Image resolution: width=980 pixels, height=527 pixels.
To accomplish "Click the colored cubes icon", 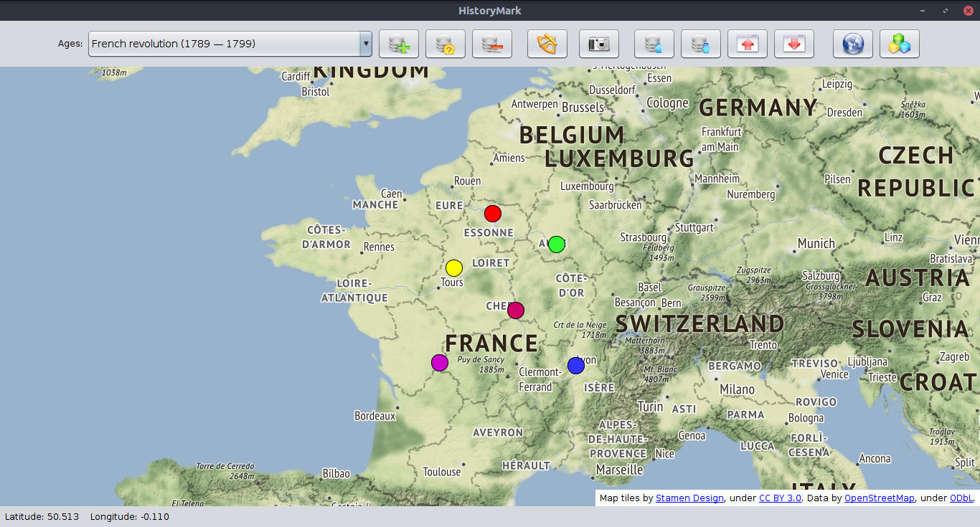I will (x=900, y=44).
